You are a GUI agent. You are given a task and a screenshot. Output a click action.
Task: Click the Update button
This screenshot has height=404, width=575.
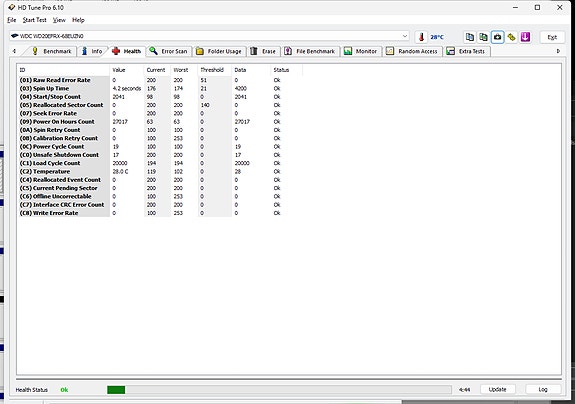pyautogui.click(x=497, y=389)
